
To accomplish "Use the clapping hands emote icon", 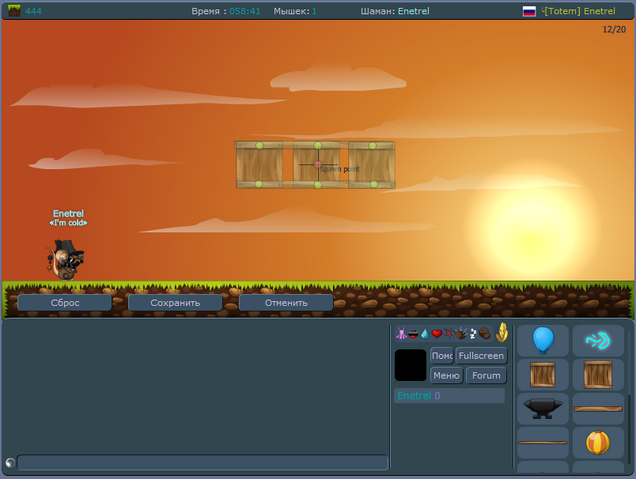I will click(x=460, y=333).
